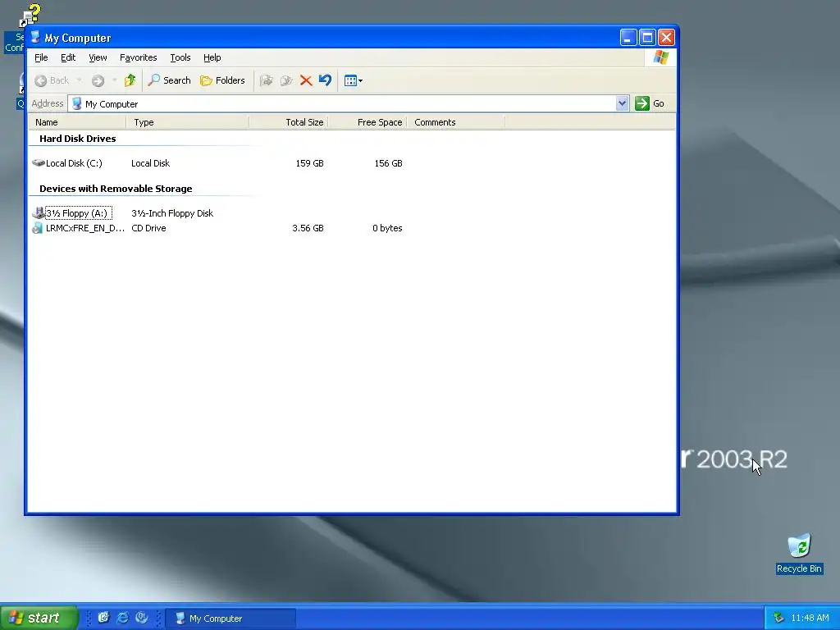840x630 pixels.
Task: Click the 0 bytes free space value
Action: pyautogui.click(x=387, y=228)
